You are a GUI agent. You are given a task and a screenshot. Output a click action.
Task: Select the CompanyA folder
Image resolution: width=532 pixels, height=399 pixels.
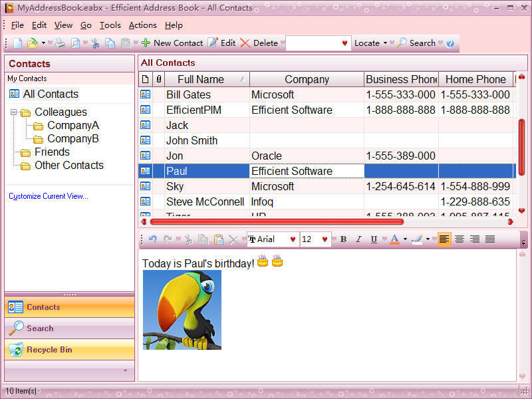73,125
